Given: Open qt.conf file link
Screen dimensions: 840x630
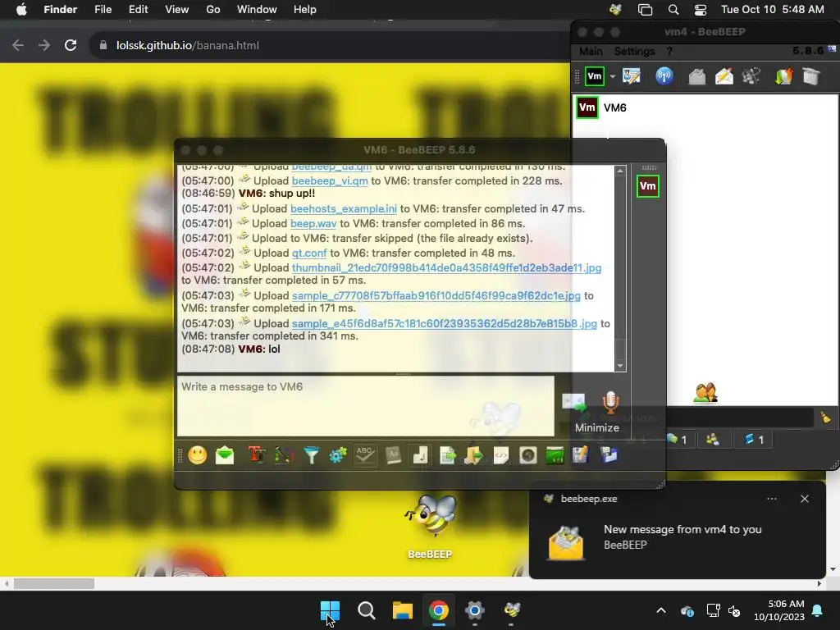Looking at the screenshot, I should pyautogui.click(x=309, y=253).
